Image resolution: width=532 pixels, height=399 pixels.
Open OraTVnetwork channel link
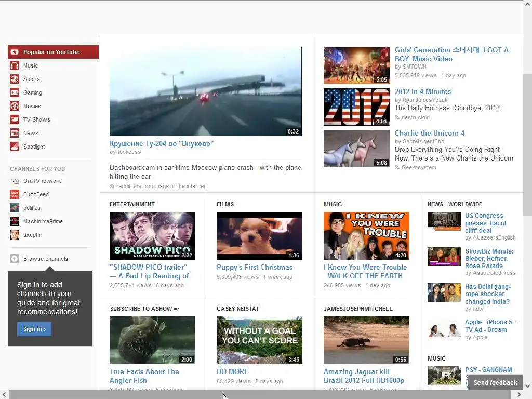pos(42,181)
